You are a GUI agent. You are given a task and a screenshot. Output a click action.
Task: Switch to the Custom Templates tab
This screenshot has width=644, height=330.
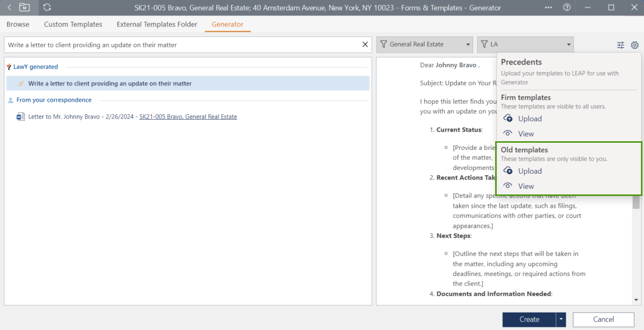(73, 25)
